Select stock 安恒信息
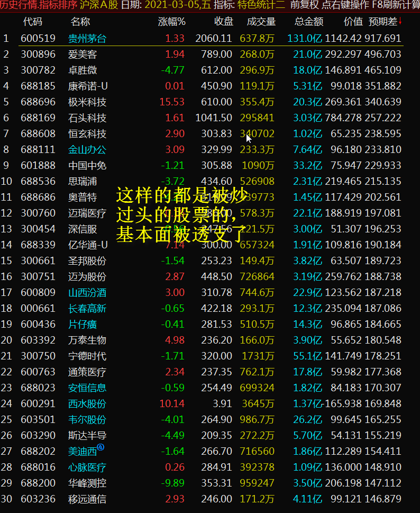The width and height of the screenshot is (420, 513). (87, 388)
